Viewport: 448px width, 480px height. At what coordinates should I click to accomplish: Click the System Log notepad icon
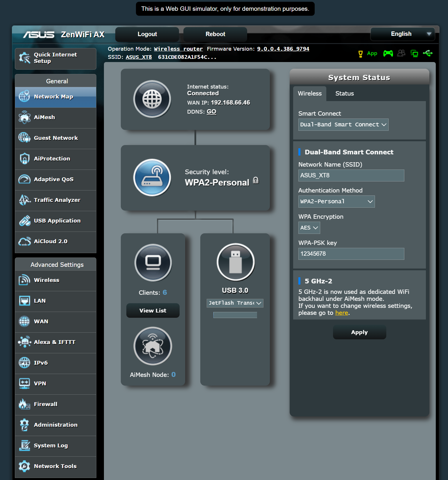(x=24, y=445)
